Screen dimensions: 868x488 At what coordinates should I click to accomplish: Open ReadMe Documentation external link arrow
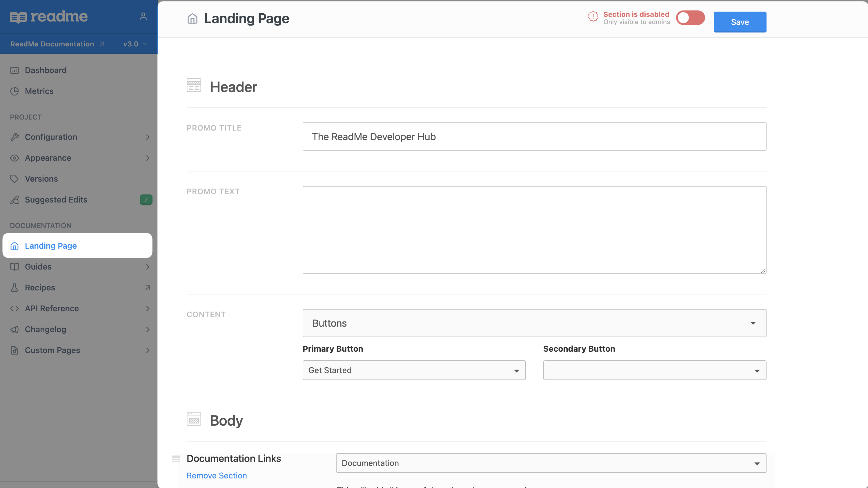tap(102, 44)
